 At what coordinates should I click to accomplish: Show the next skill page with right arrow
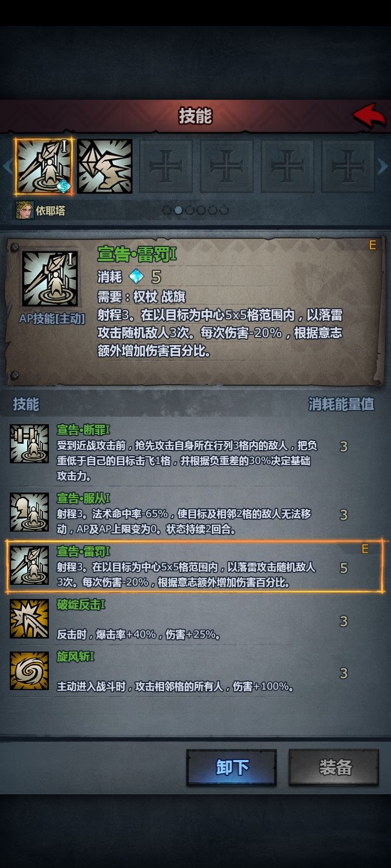click(x=383, y=166)
